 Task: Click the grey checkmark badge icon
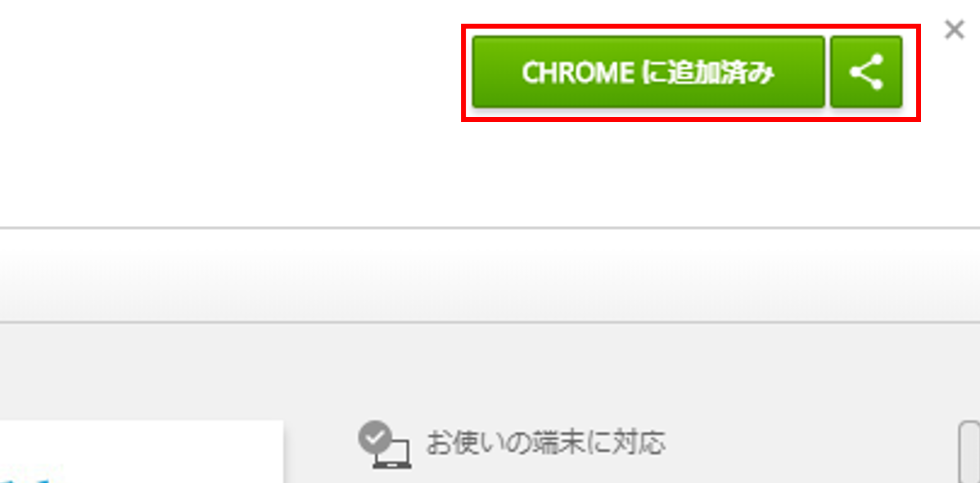[375, 437]
